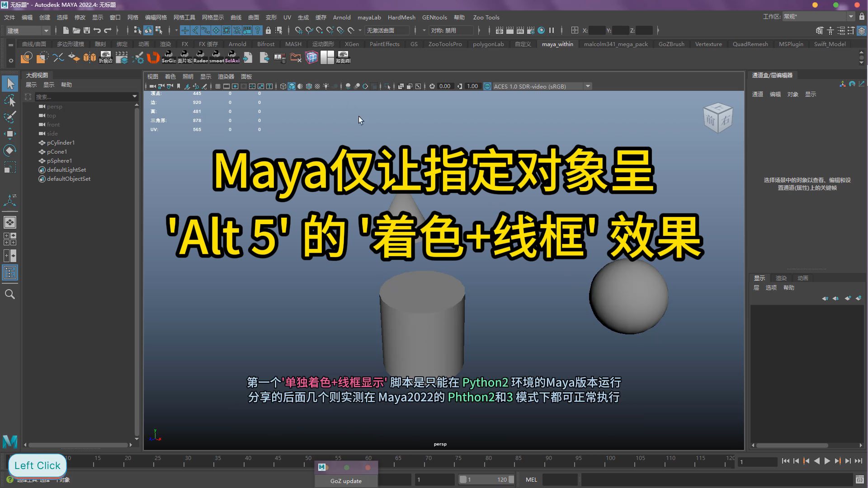Switch to 渲染 tab in layer editor

pos(781,278)
